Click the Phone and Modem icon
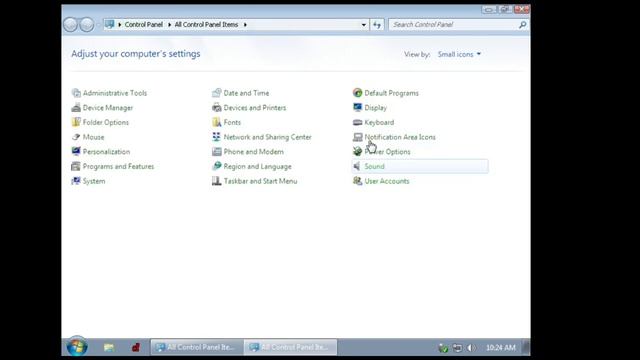The height and width of the screenshot is (360, 640). pyautogui.click(x=217, y=152)
